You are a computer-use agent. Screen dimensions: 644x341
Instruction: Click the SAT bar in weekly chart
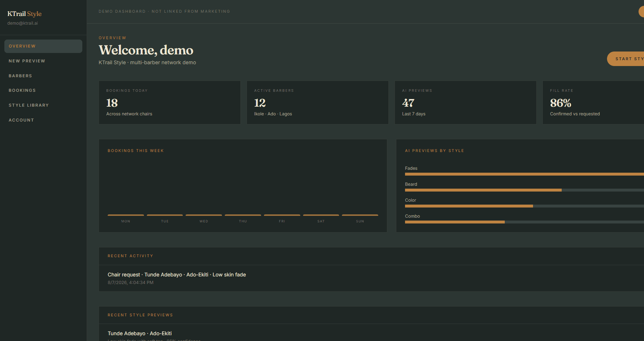(321, 215)
